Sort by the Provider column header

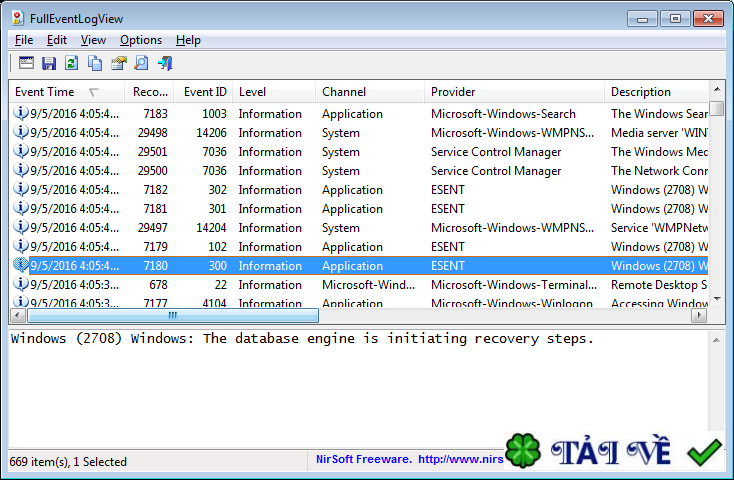(x=453, y=92)
